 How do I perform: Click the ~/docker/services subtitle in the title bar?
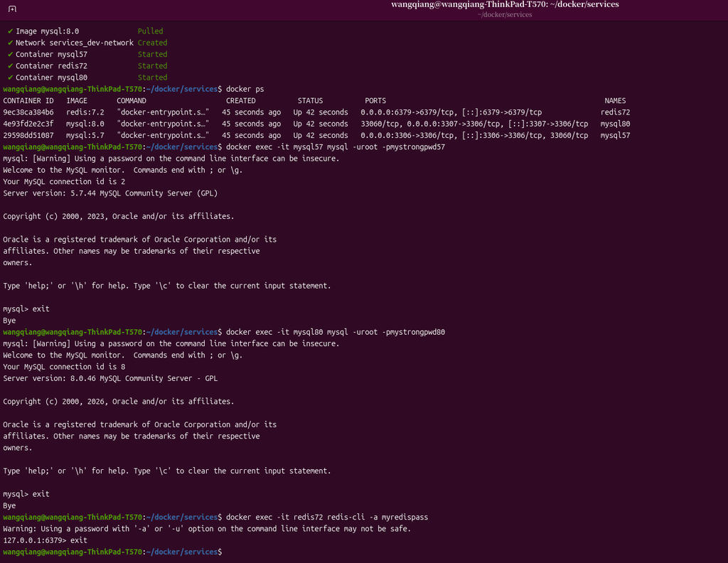pyautogui.click(x=505, y=15)
